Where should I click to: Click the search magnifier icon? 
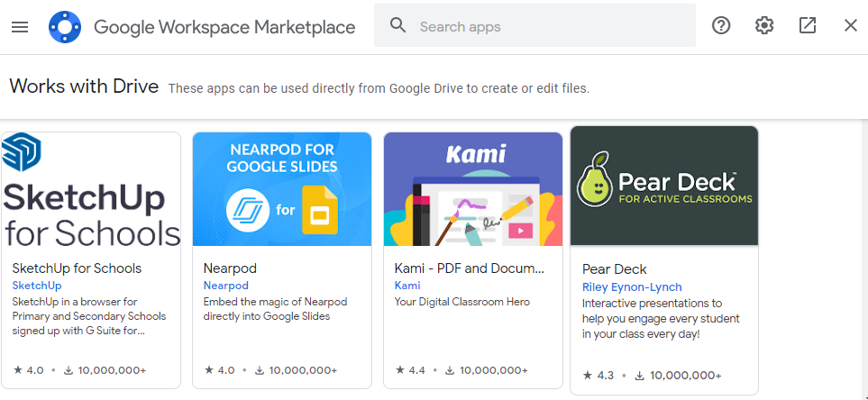398,25
